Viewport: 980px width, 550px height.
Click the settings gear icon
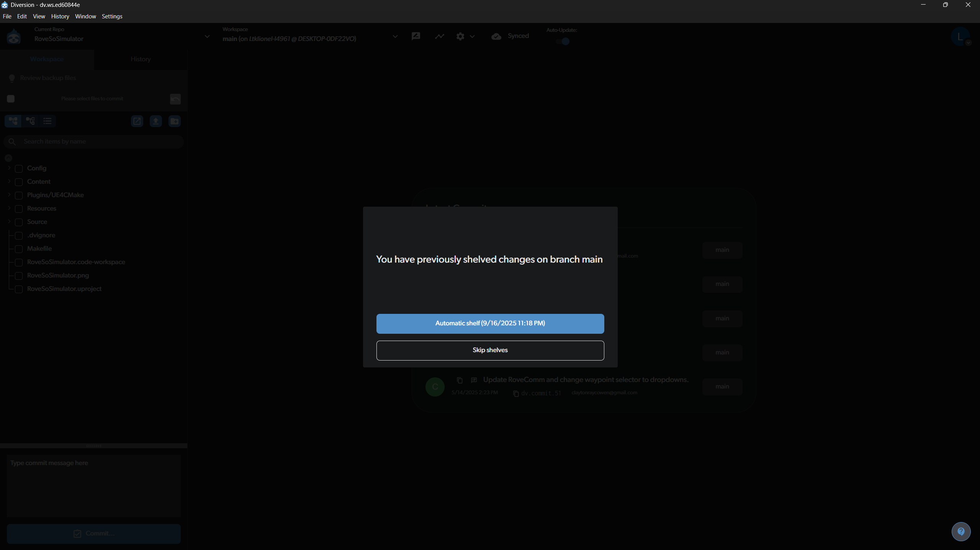click(460, 36)
